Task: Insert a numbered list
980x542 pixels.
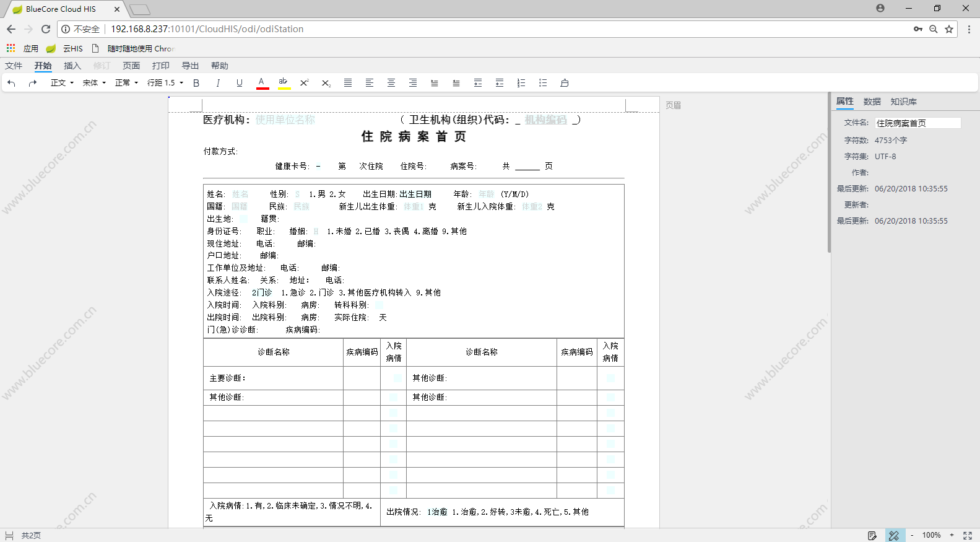Action: pyautogui.click(x=521, y=83)
